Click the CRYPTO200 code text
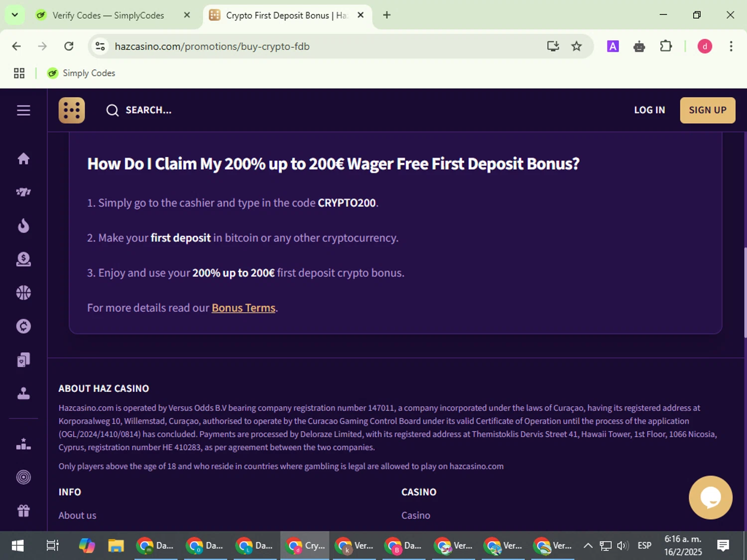 point(347,203)
